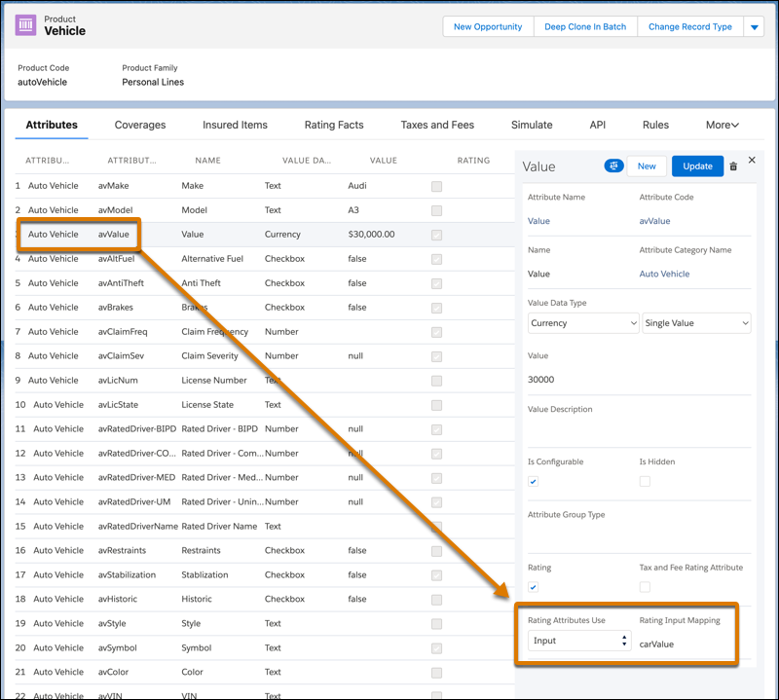Viewport: 779px width, 700px height.
Task: Select the Stablization name cell
Action: pos(204,574)
